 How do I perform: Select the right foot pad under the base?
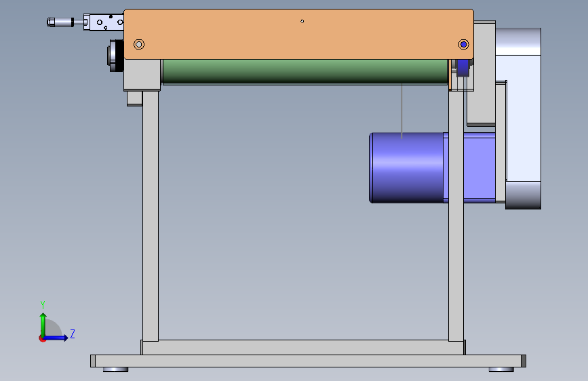click(501, 369)
